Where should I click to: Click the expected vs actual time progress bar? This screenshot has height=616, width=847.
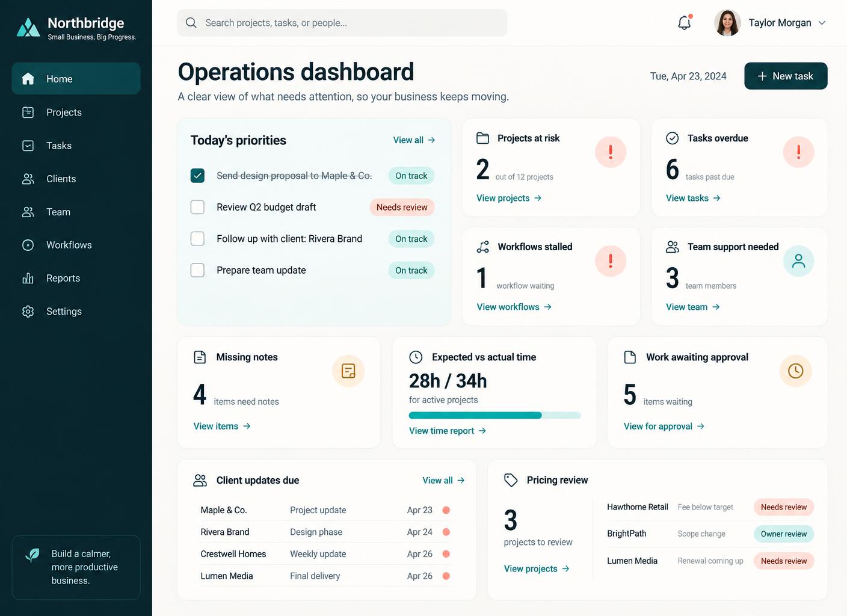click(495, 415)
